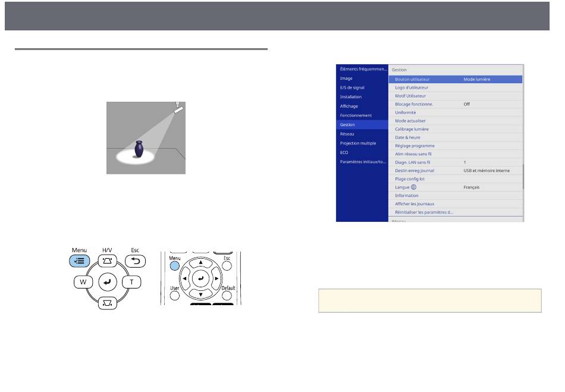The height and width of the screenshot is (392, 565).
Task: Click the W zoom button on control panel
Action: coord(83,282)
